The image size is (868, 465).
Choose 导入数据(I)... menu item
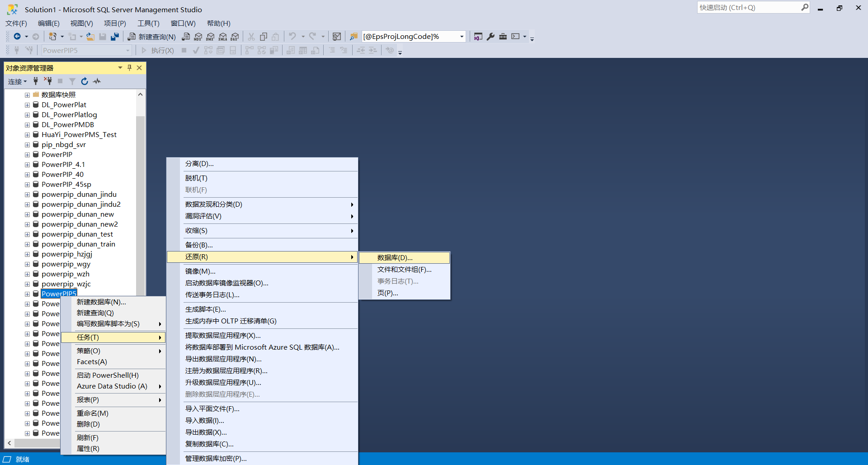(262, 420)
